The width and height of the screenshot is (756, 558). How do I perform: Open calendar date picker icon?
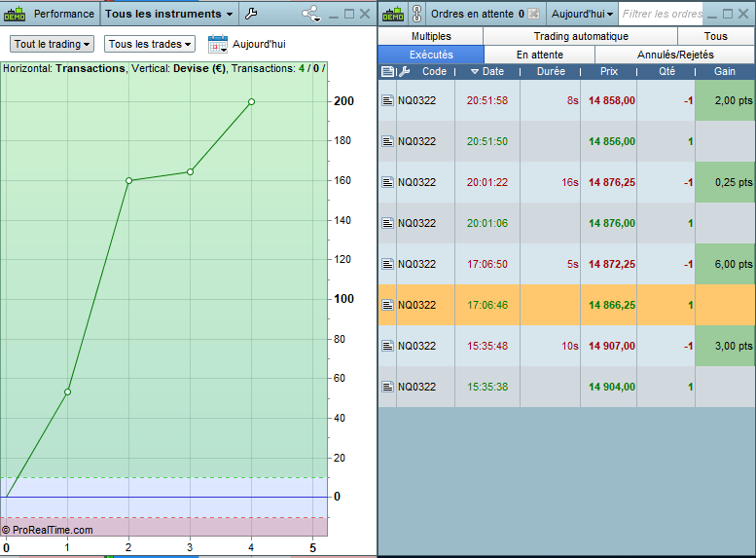click(217, 44)
